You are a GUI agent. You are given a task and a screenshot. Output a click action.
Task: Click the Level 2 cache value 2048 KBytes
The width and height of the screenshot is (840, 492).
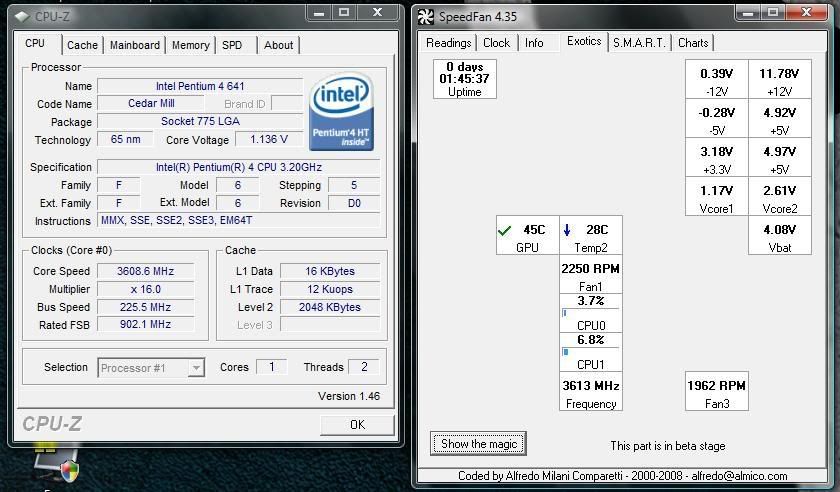(x=330, y=307)
